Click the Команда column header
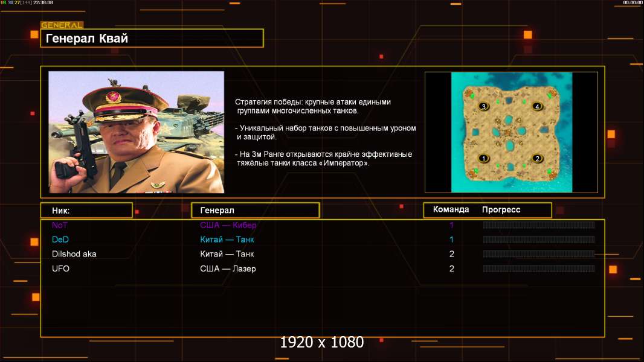The width and height of the screenshot is (644, 362). coord(451,210)
